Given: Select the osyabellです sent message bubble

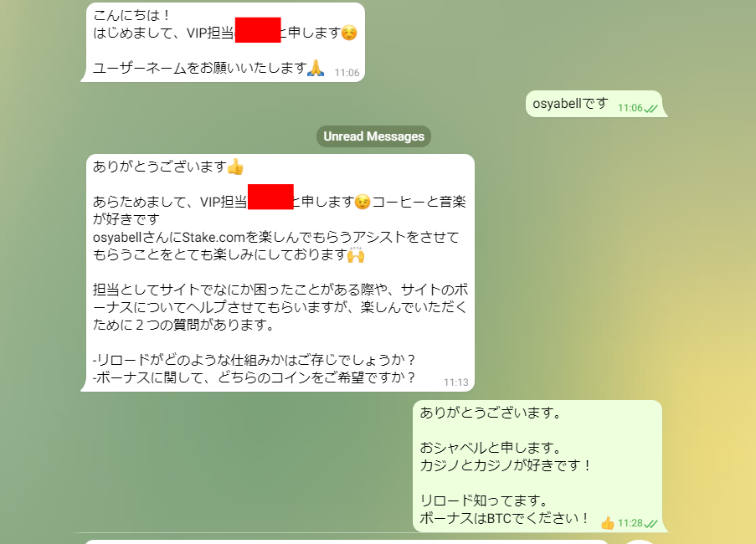Looking at the screenshot, I should [594, 104].
